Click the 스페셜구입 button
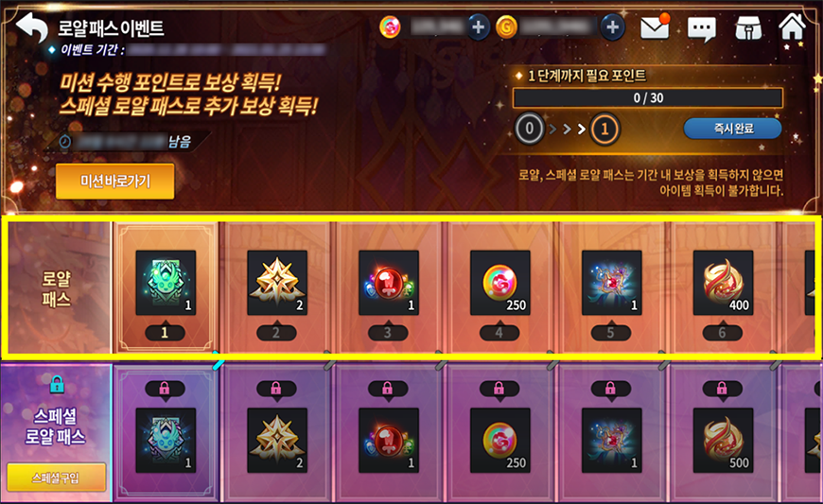The height and width of the screenshot is (504, 823). tap(56, 478)
